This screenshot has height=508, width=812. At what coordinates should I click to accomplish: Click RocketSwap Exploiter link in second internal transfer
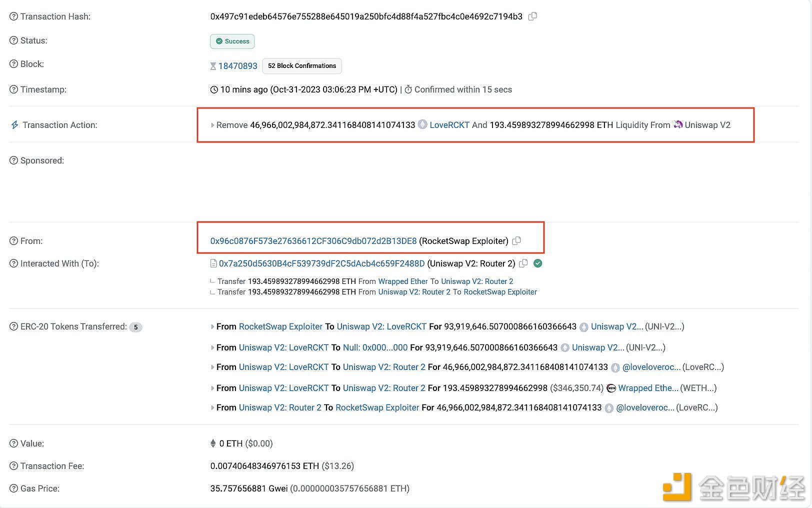click(x=500, y=292)
